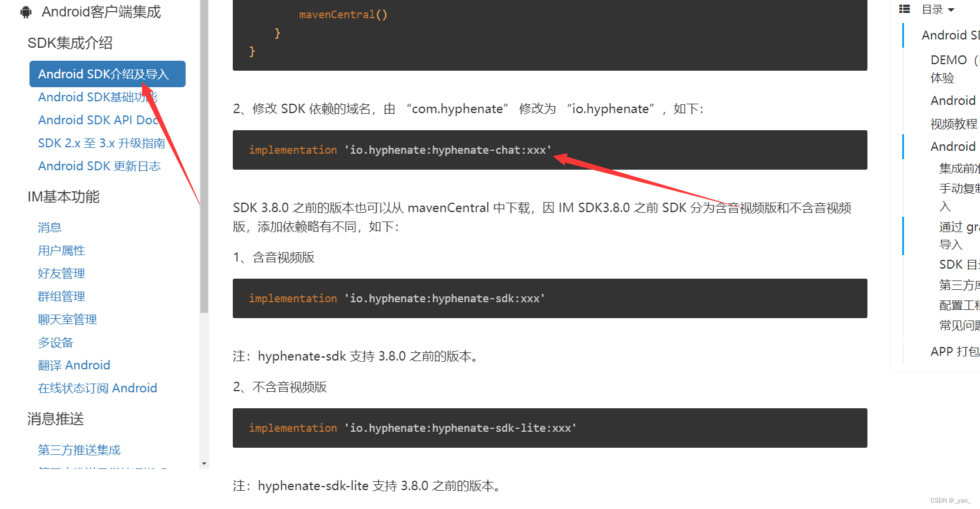Click the Android客户端集成 heading
This screenshot has width=980, height=509.
coord(101,12)
